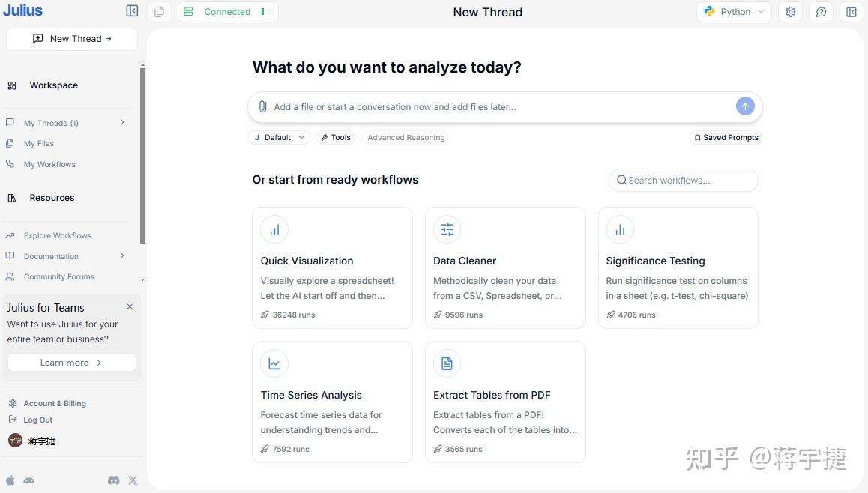The height and width of the screenshot is (493, 868).
Task: Click the paperclip attach file icon
Action: tap(262, 107)
